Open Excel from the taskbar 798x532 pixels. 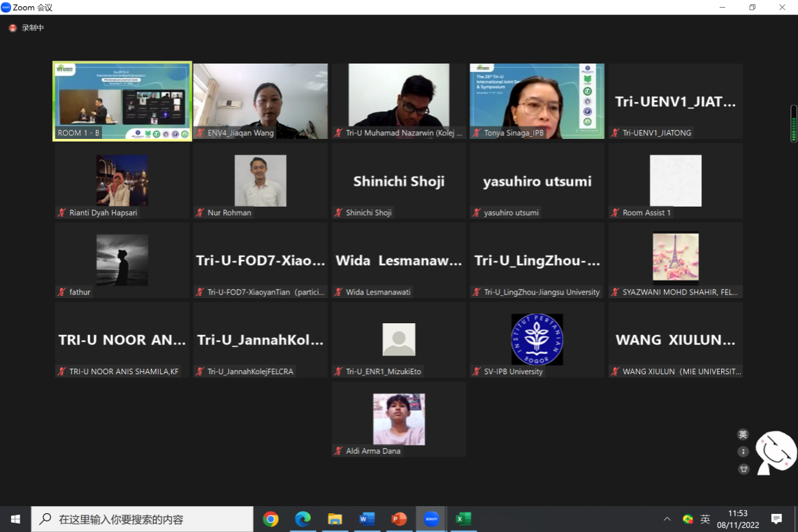(x=463, y=519)
